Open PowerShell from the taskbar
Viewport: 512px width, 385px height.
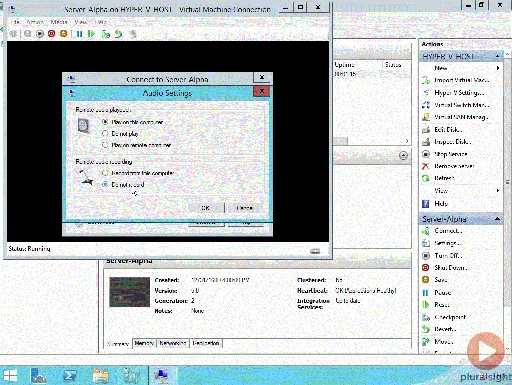(70, 376)
